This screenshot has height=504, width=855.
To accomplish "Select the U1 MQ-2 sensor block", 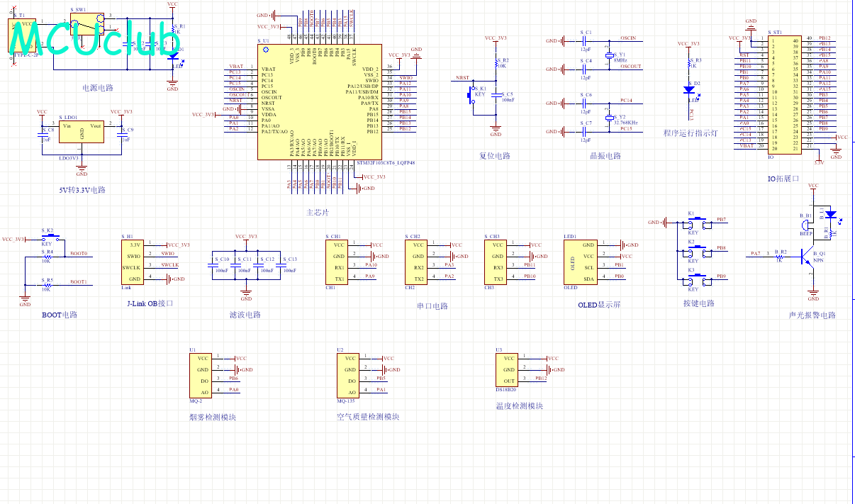I will coord(201,375).
